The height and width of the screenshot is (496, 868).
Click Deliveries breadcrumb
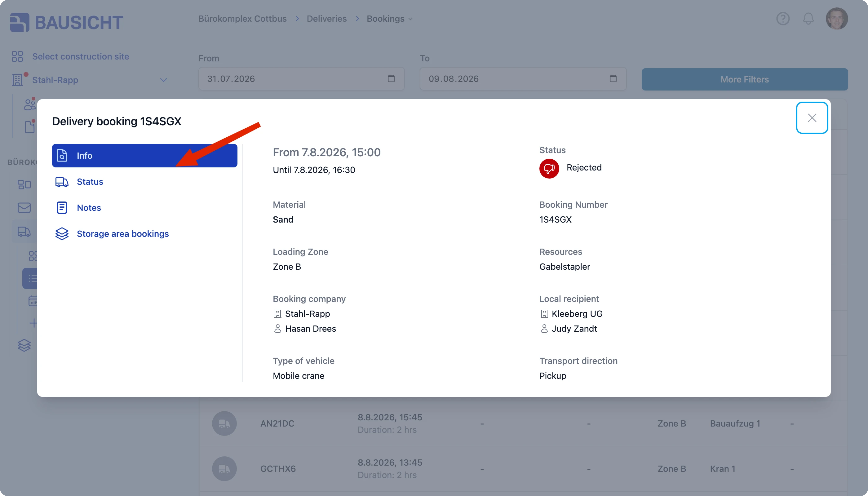coord(327,19)
